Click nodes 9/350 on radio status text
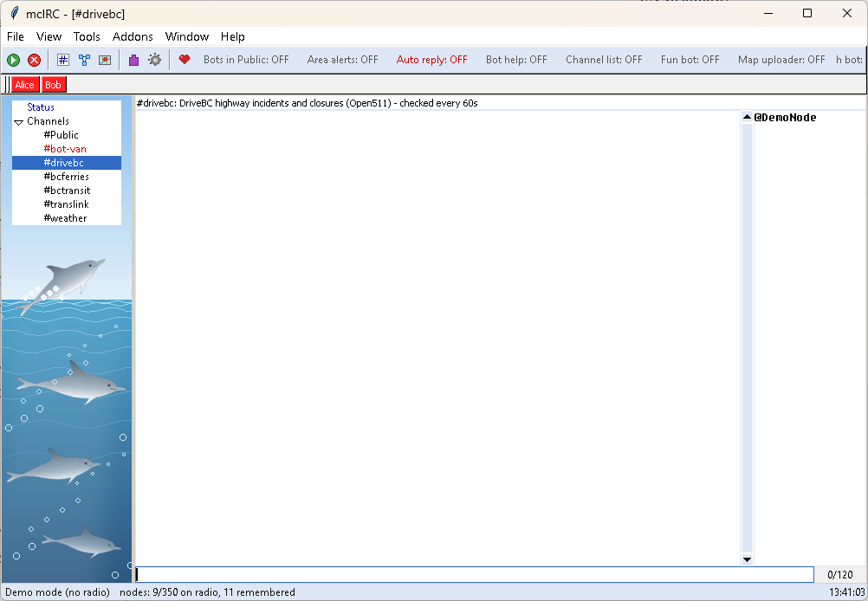The height and width of the screenshot is (601, 868). [x=207, y=592]
